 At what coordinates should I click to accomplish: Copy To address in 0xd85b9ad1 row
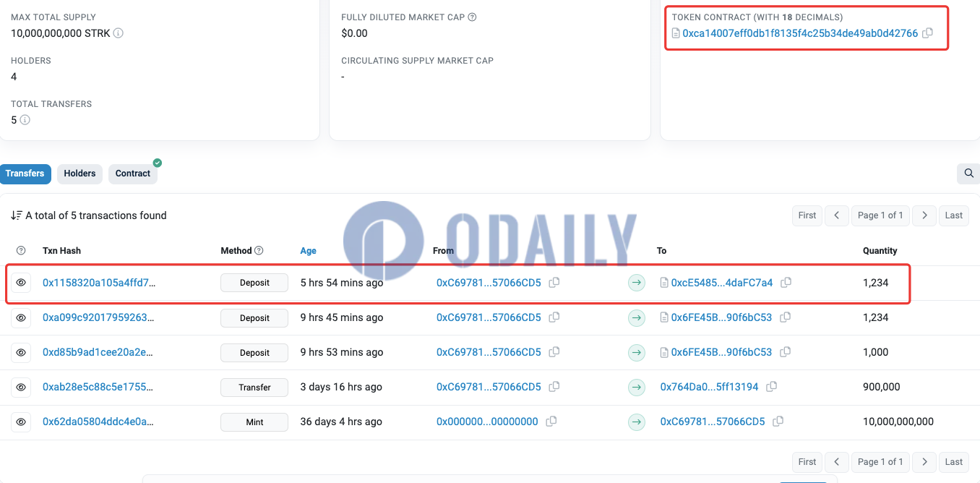click(x=786, y=352)
